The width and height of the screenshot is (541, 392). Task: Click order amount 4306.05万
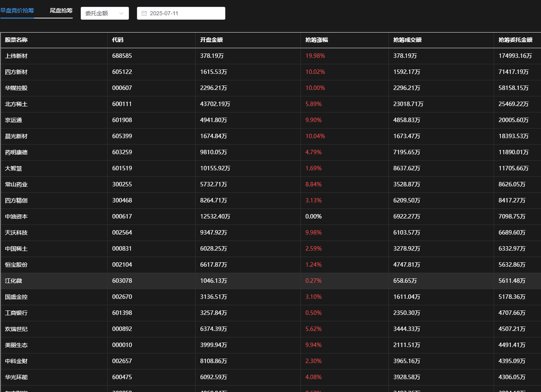(512, 377)
